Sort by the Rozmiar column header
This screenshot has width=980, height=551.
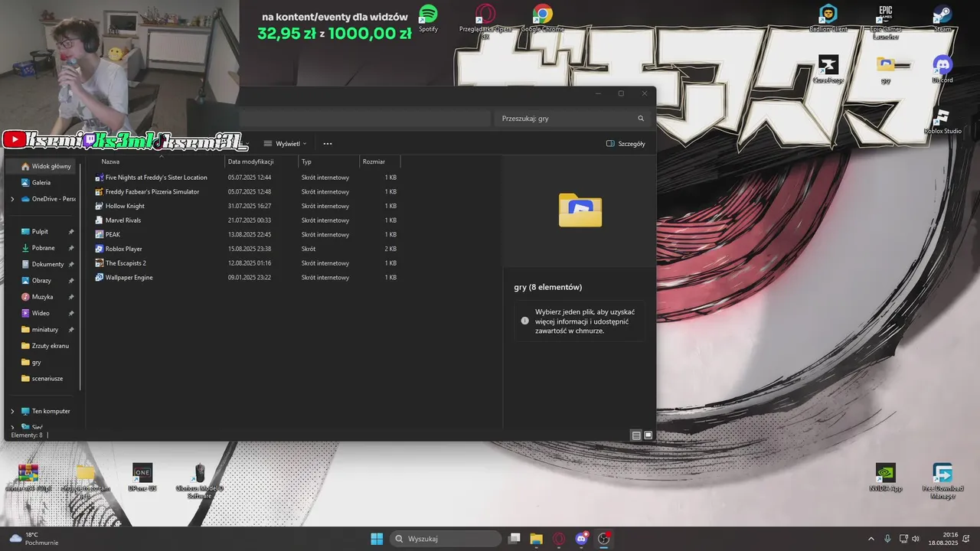(380, 161)
